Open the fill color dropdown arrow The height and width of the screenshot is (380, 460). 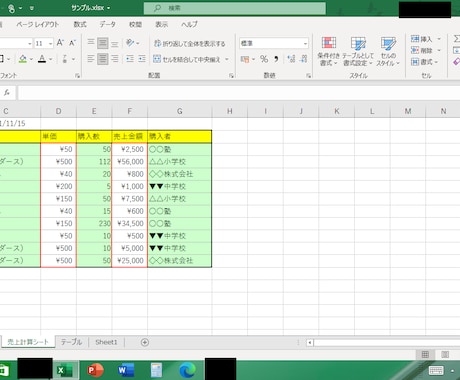[x=31, y=59]
